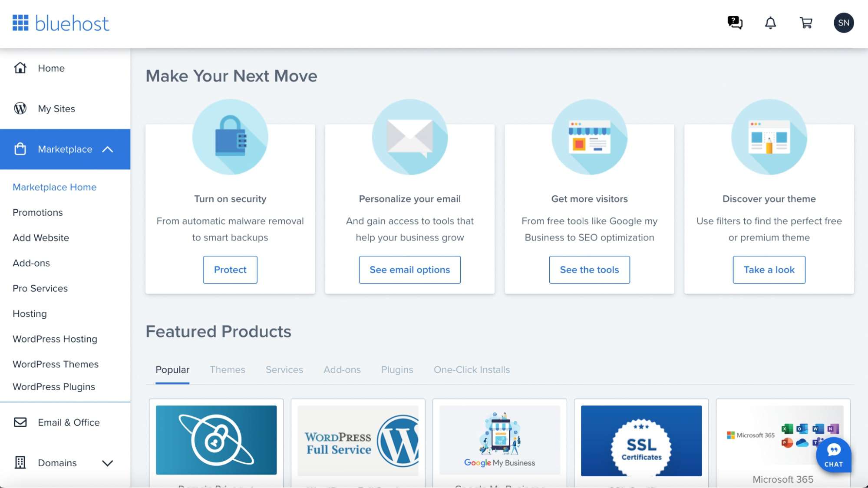Open WordPress Hosting link
The image size is (868, 488).
coord(55,339)
